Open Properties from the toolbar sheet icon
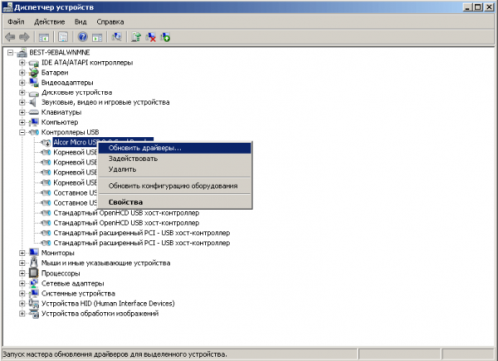Screen dimensions: 498x361 point(63,37)
